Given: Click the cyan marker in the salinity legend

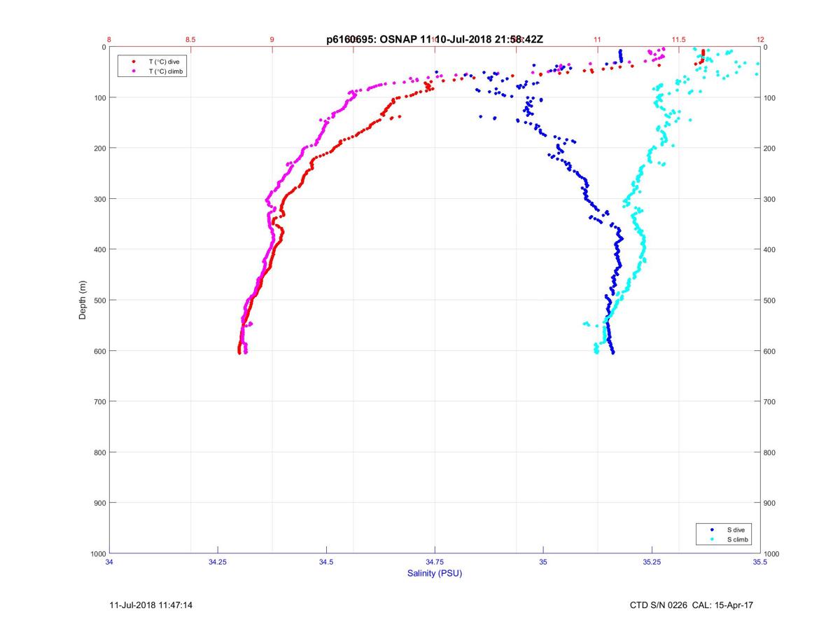Looking at the screenshot, I should tap(711, 540).
